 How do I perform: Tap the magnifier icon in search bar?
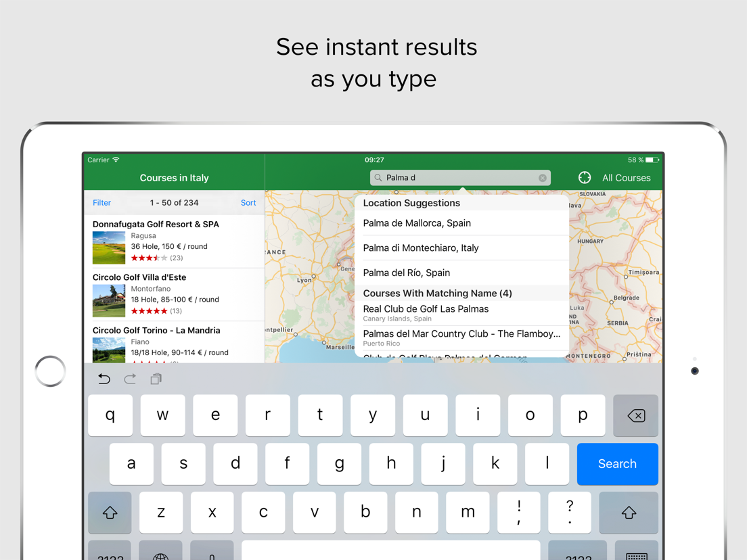pyautogui.click(x=378, y=178)
